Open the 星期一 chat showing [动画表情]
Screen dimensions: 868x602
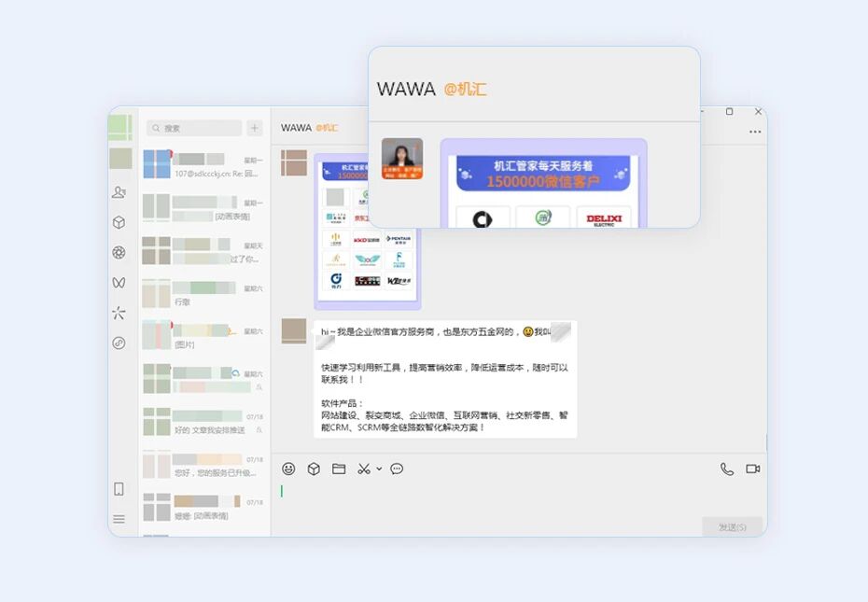(203, 208)
